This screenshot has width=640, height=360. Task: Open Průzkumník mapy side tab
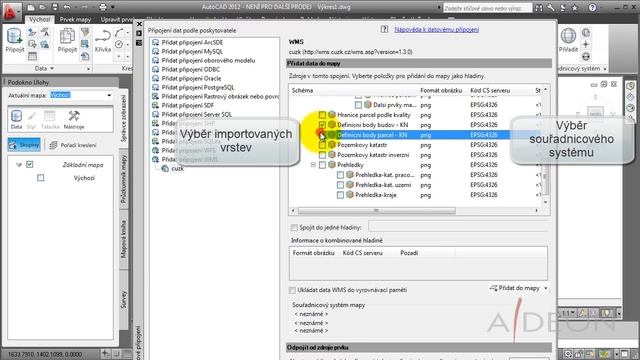(124, 180)
